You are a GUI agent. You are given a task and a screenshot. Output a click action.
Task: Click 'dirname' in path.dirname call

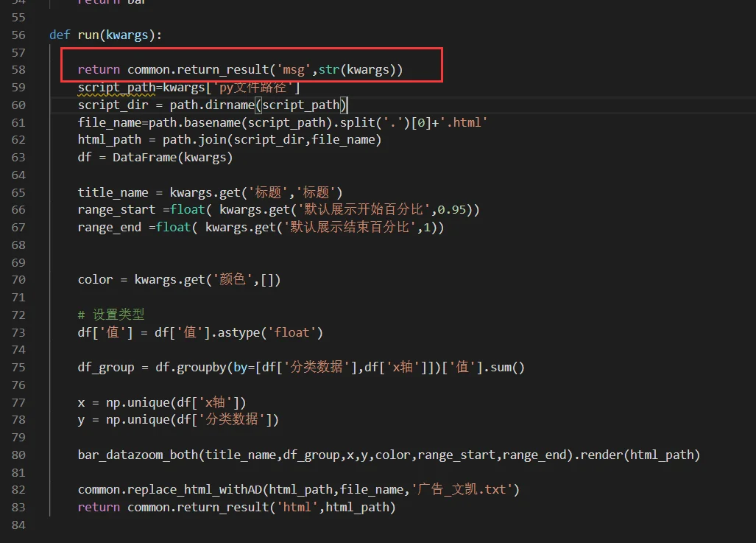click(230, 105)
